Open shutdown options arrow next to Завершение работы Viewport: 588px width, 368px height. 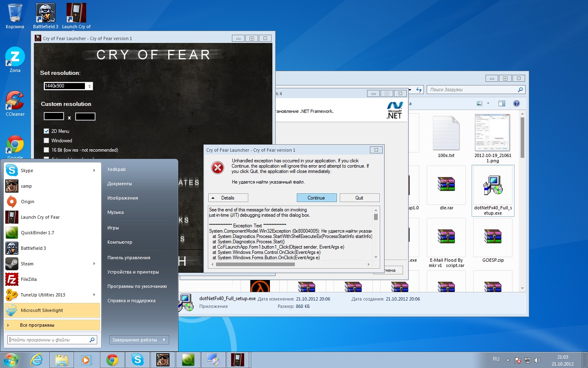pos(164,340)
